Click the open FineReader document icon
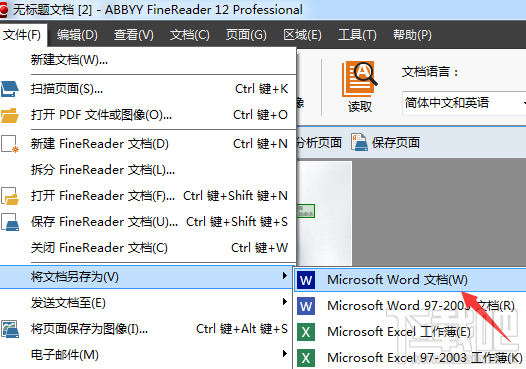The image size is (526, 369). [10, 196]
